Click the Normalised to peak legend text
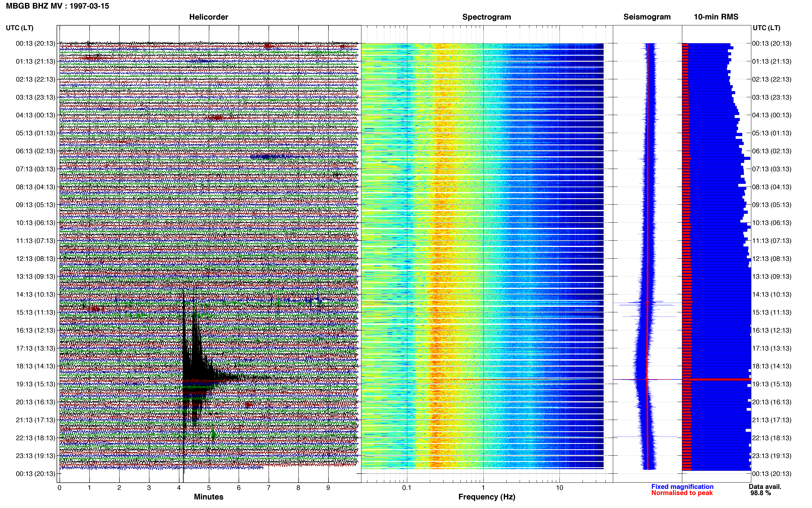 [x=682, y=493]
